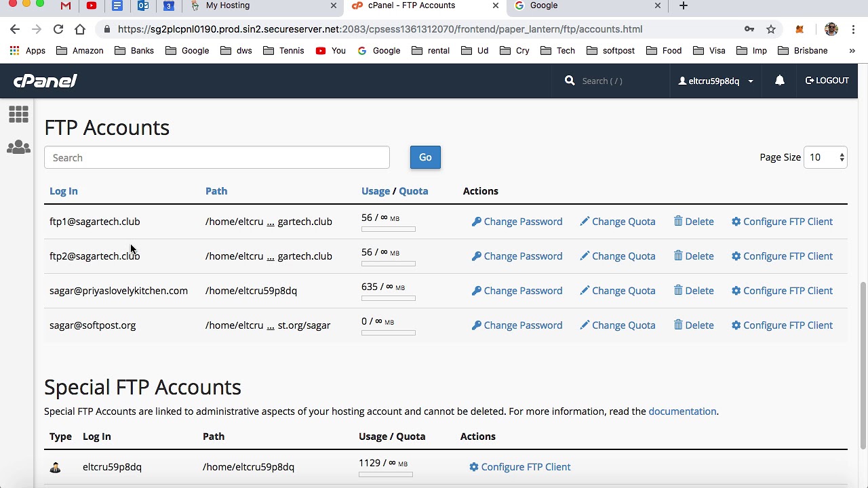Click the cPanel logo
868x488 pixels.
coord(45,81)
